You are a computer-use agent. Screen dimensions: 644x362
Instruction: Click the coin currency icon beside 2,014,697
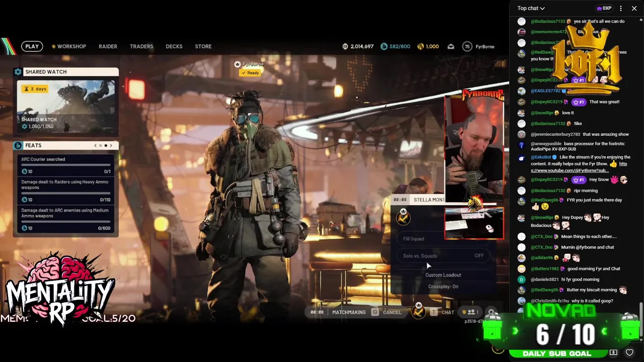(345, 46)
